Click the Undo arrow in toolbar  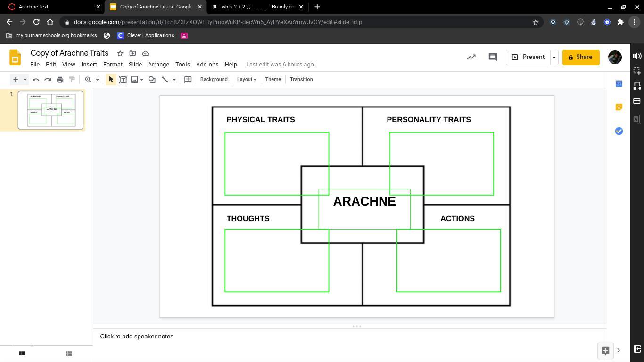(x=36, y=80)
